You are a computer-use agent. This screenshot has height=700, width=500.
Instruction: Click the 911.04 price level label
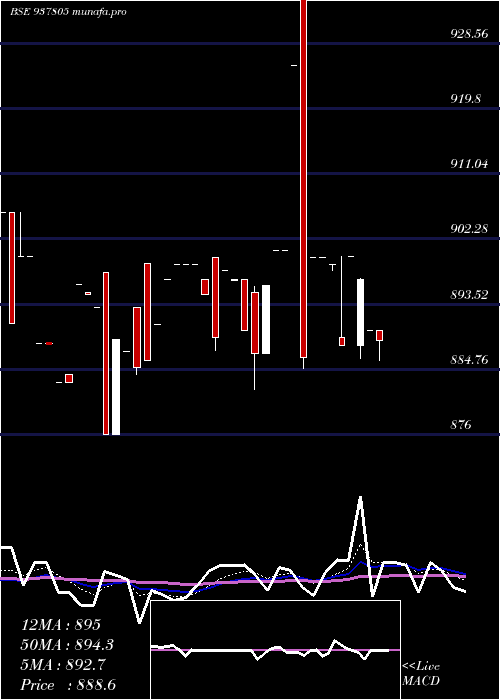point(469,164)
